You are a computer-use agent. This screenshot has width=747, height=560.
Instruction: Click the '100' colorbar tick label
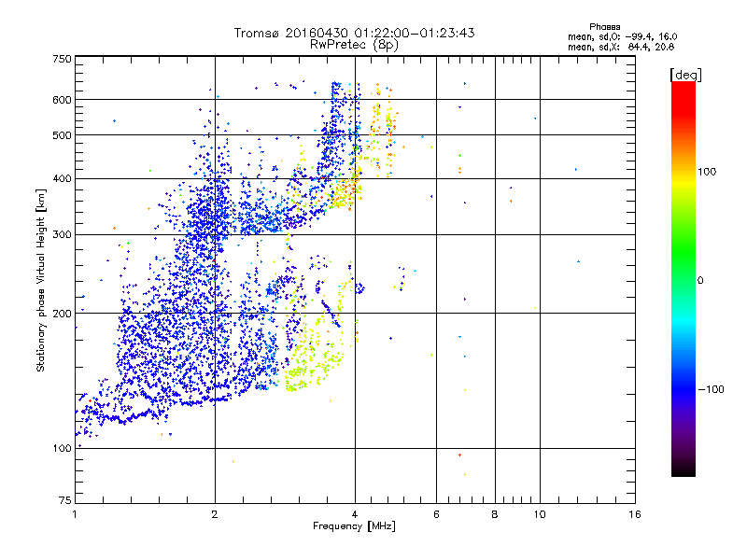[x=707, y=172]
